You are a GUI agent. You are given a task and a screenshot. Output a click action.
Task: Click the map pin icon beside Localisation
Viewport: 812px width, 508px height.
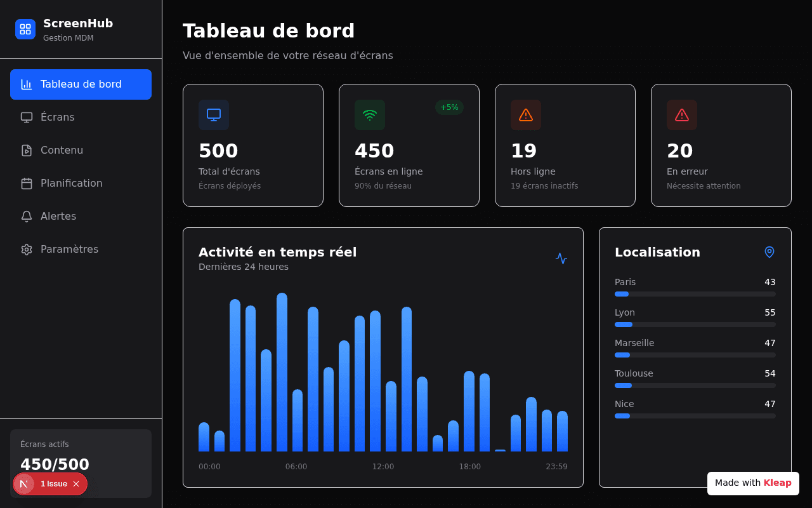pyautogui.click(x=769, y=252)
